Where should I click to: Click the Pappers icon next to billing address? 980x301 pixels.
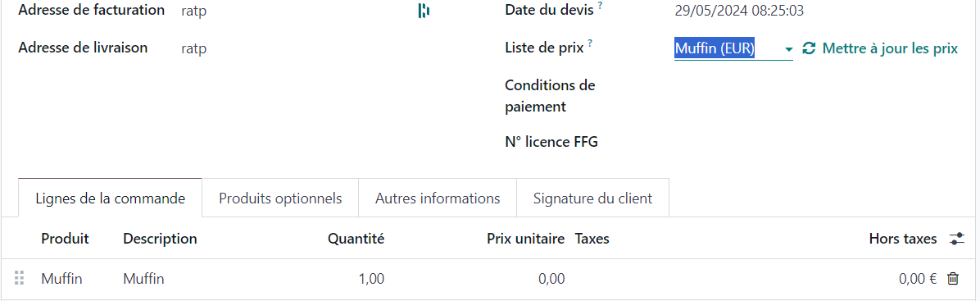pyautogui.click(x=424, y=11)
